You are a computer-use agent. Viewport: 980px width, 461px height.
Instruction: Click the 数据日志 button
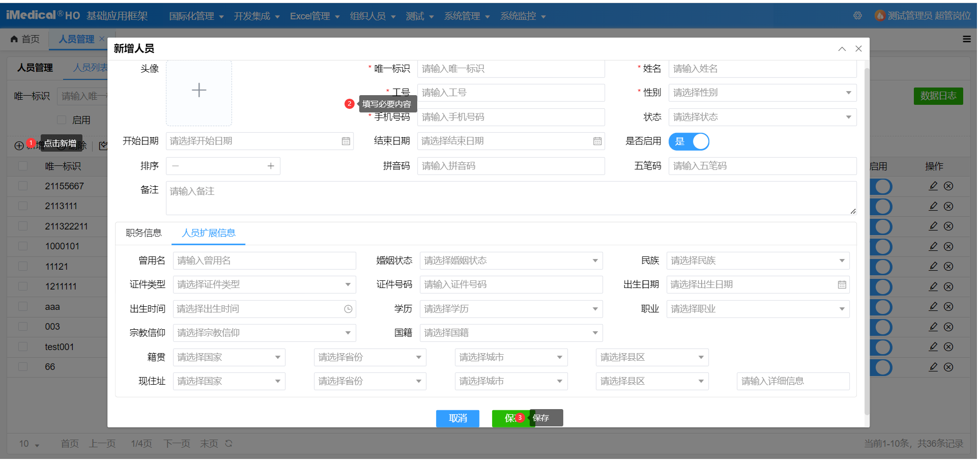point(938,96)
